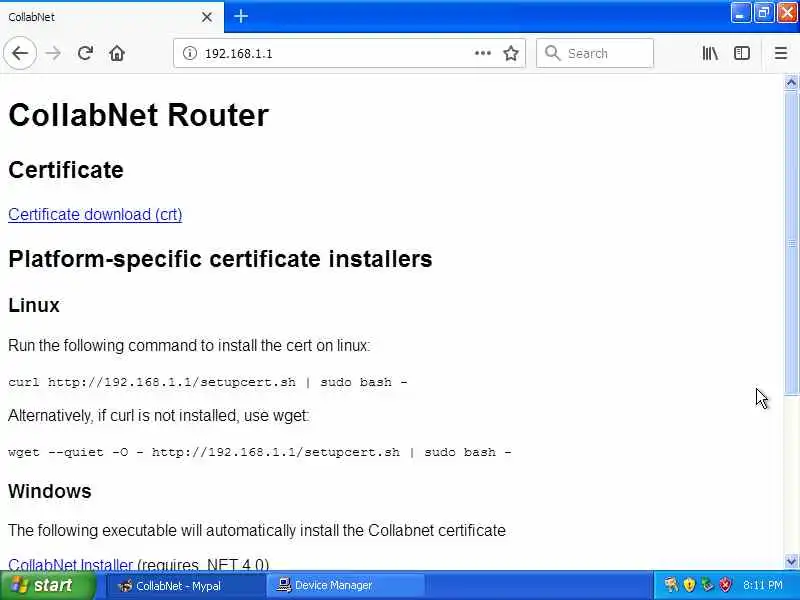Restore down the browser window
This screenshot has height=600, width=800.
pos(763,13)
